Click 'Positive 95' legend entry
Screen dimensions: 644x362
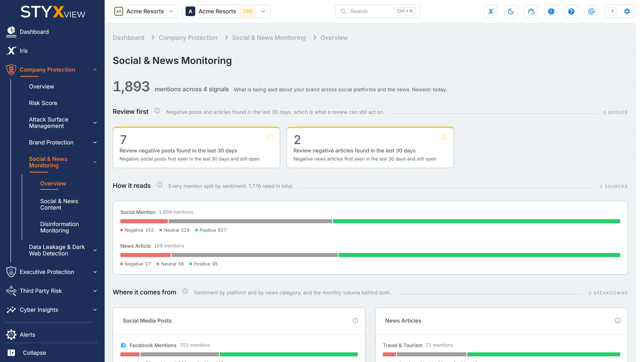point(203,264)
